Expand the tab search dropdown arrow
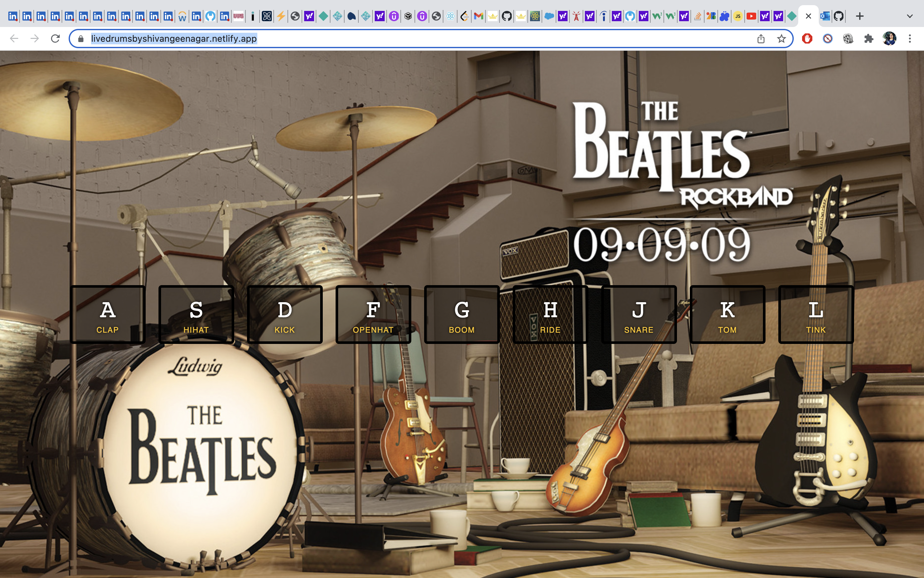This screenshot has height=578, width=924. (x=910, y=16)
